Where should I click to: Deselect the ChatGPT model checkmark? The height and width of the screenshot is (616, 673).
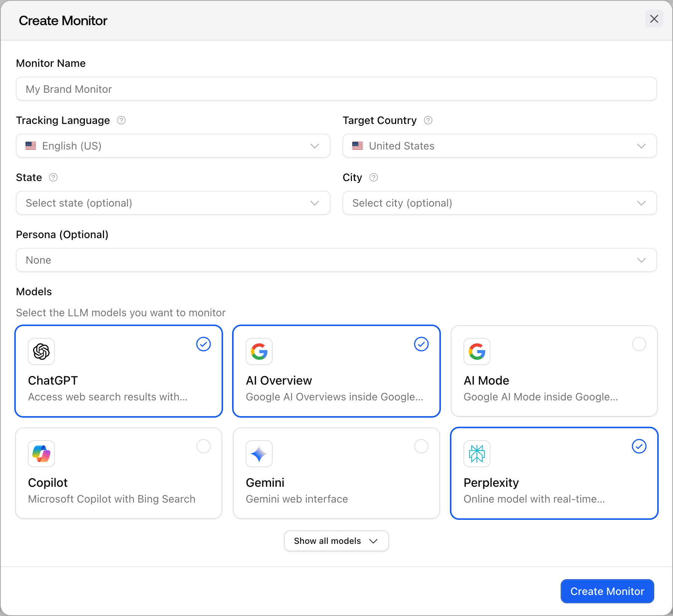click(x=204, y=344)
